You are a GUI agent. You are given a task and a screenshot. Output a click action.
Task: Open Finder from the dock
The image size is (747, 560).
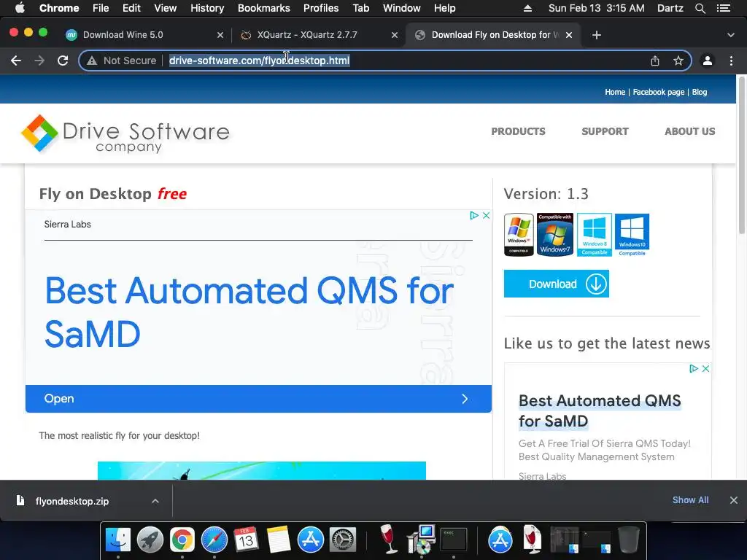click(117, 540)
